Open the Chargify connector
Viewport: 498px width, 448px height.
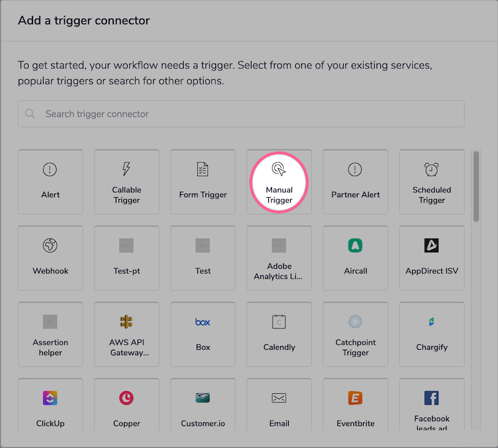pos(431,334)
